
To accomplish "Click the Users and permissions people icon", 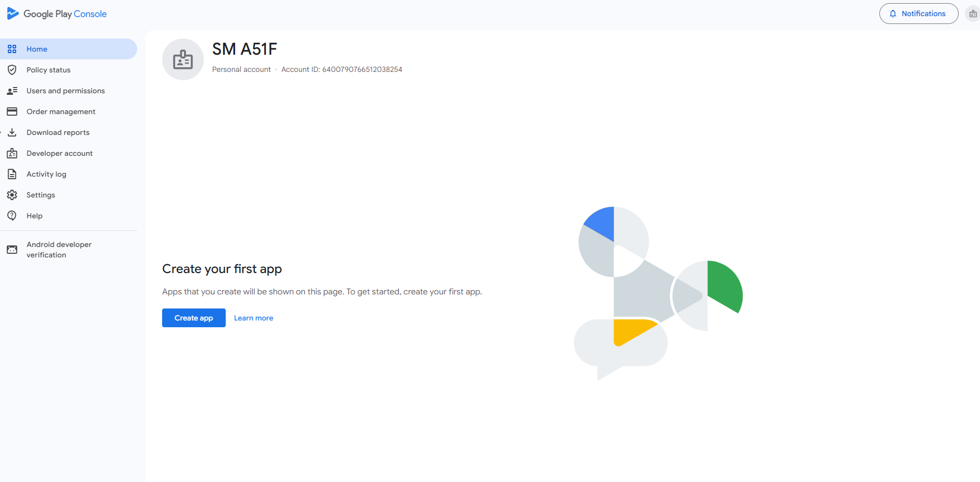I will click(x=12, y=91).
